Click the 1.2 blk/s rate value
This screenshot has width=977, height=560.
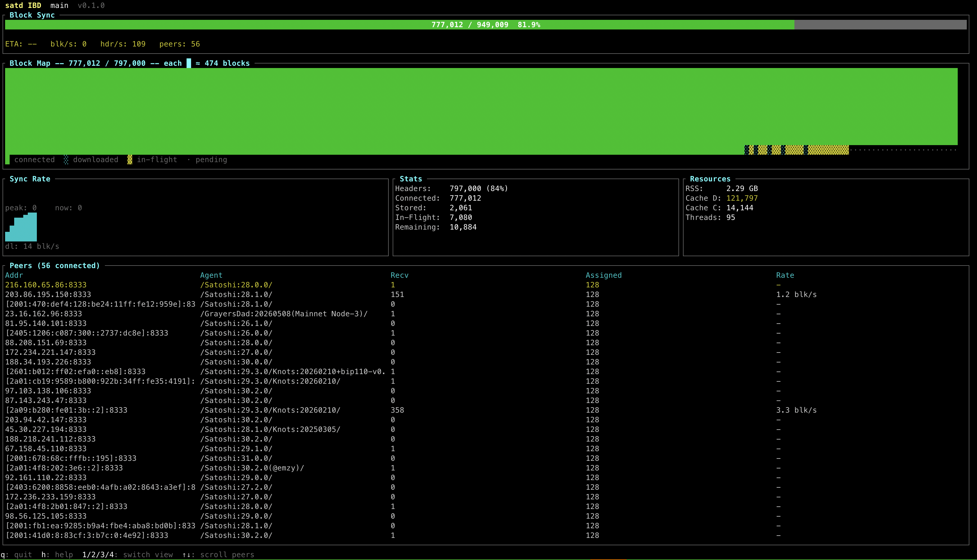coord(796,295)
